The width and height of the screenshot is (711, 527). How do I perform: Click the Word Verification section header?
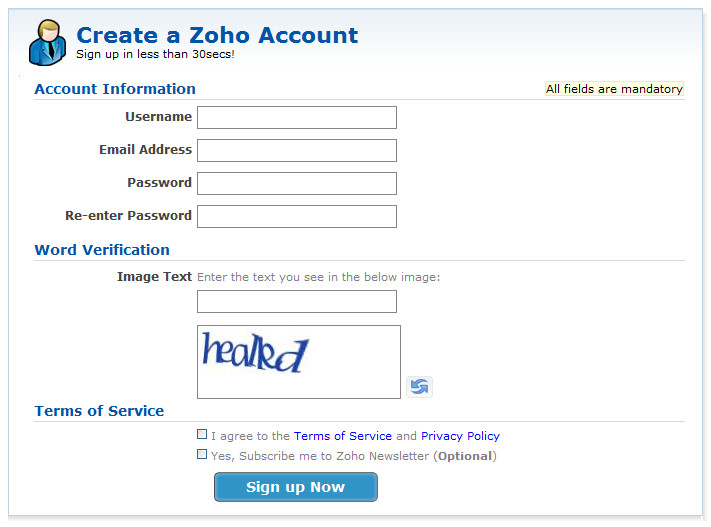click(x=102, y=250)
